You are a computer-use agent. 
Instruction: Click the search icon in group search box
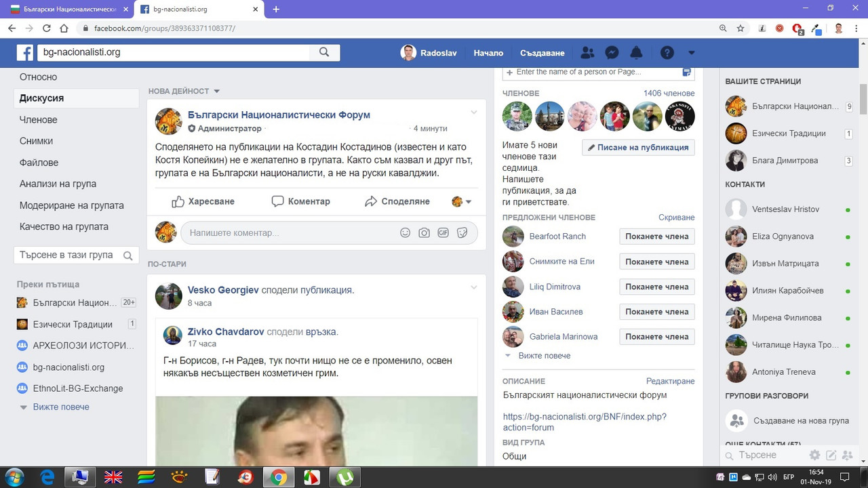[x=127, y=256]
